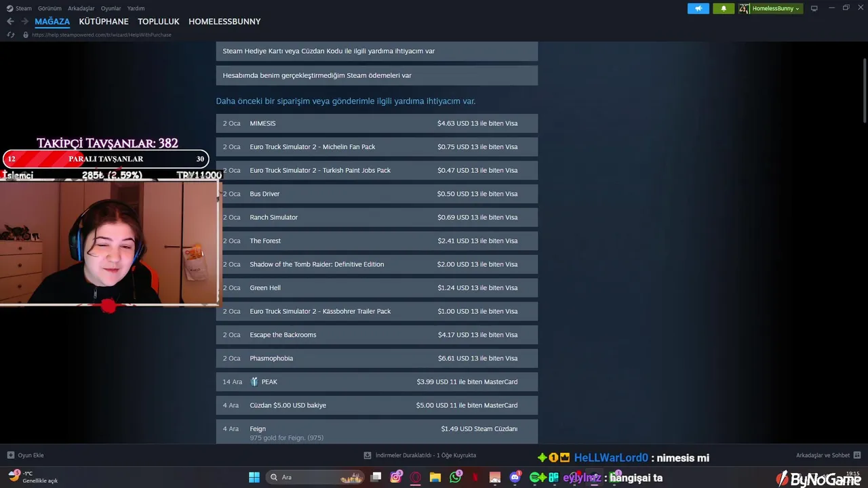The image size is (868, 488).
Task: Open the green notifications bell
Action: click(x=724, y=8)
